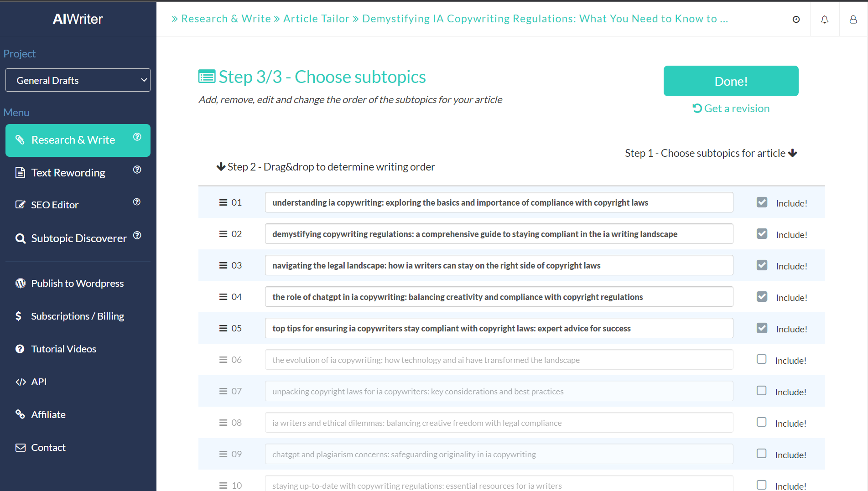
Task: Open Subtopic Discoverer from the menu
Action: [78, 238]
